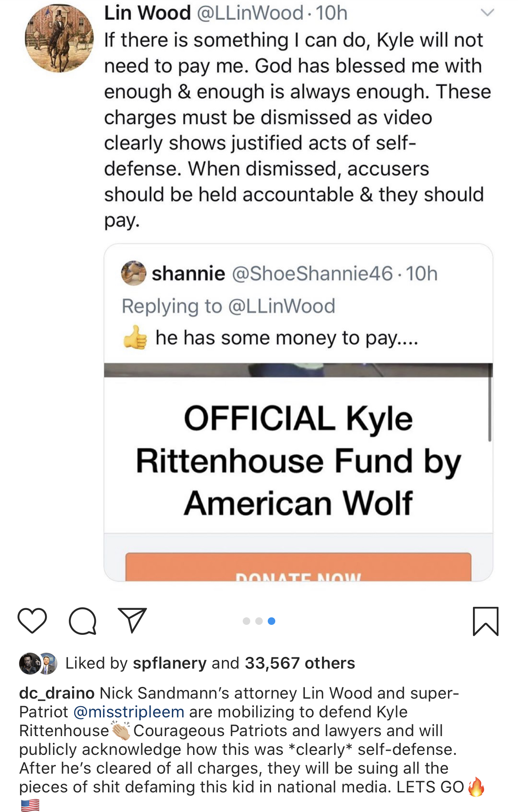This screenshot has height=812, width=518.
Task: Tap the paper plane share icon
Action: [x=132, y=620]
